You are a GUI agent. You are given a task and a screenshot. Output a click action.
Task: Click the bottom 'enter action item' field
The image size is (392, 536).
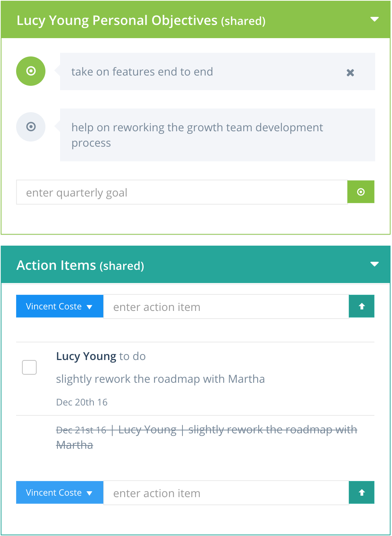pos(226,493)
